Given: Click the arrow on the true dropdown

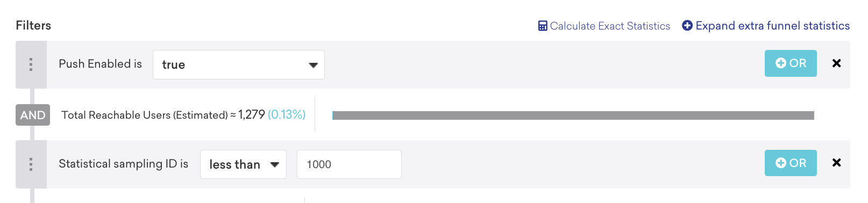Looking at the screenshot, I should [x=313, y=65].
